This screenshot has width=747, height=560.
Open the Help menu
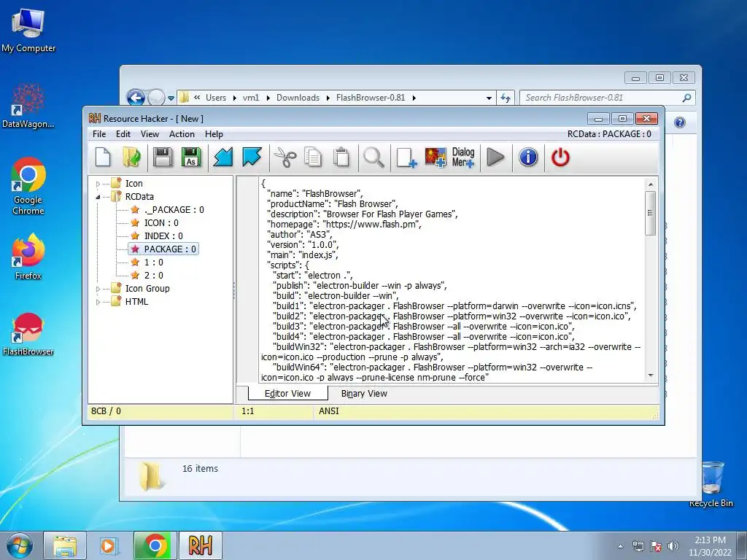214,134
